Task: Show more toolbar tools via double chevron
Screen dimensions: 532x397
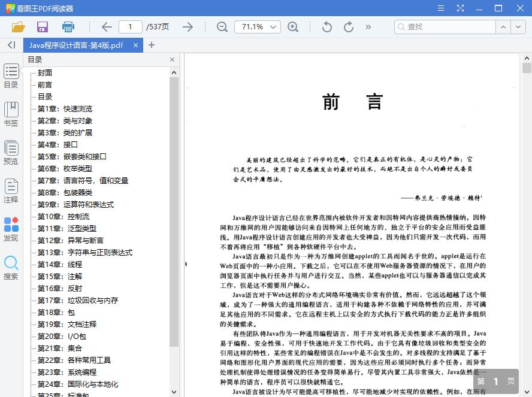Action: (x=368, y=27)
